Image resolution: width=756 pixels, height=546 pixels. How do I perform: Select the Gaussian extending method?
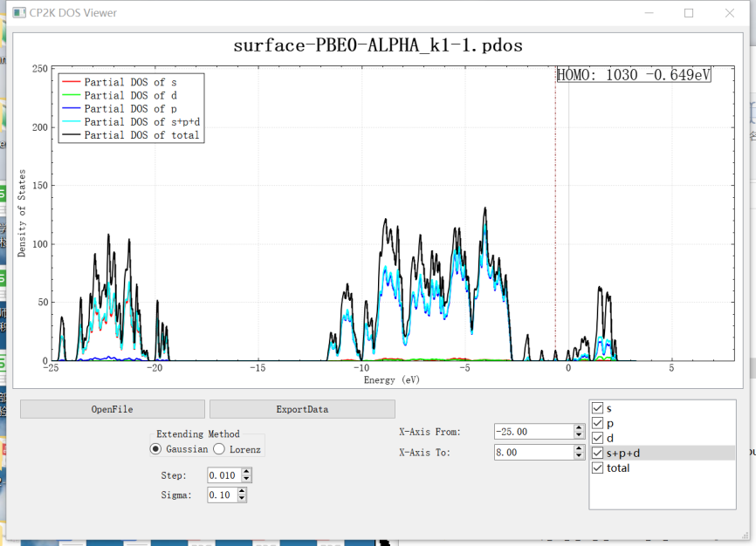click(155, 449)
